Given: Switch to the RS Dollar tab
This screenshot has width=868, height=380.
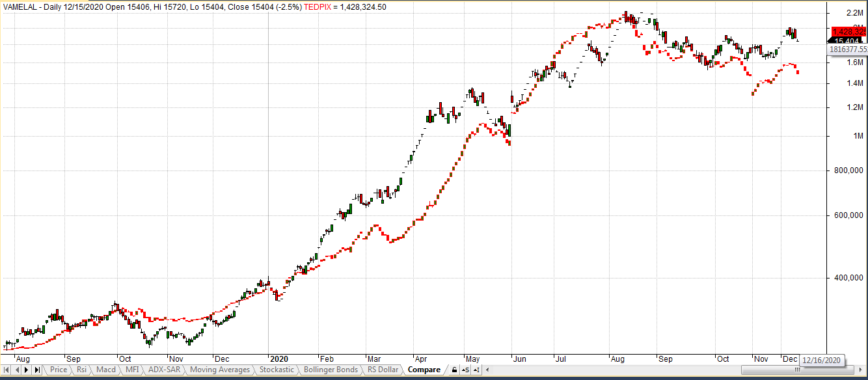Looking at the screenshot, I should (383, 370).
